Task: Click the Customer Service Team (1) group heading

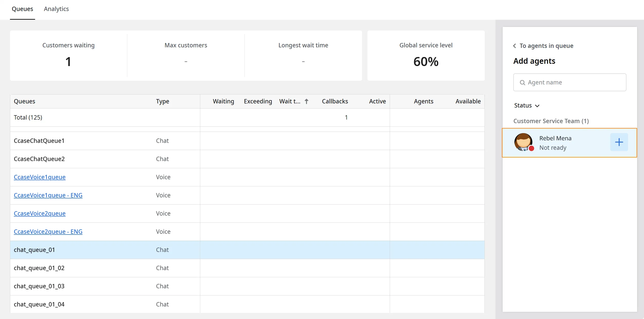Action: click(x=551, y=121)
